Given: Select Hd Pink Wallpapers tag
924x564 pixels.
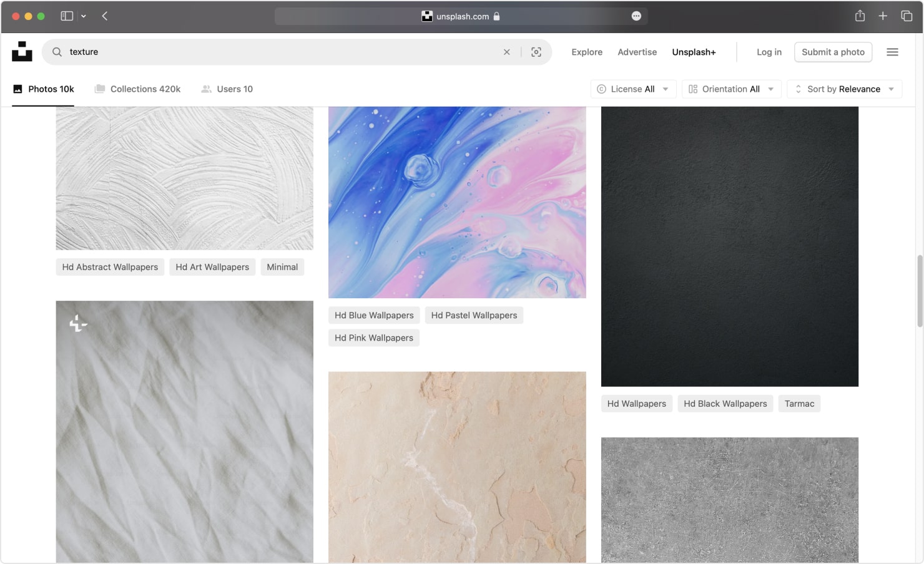Looking at the screenshot, I should [373, 338].
